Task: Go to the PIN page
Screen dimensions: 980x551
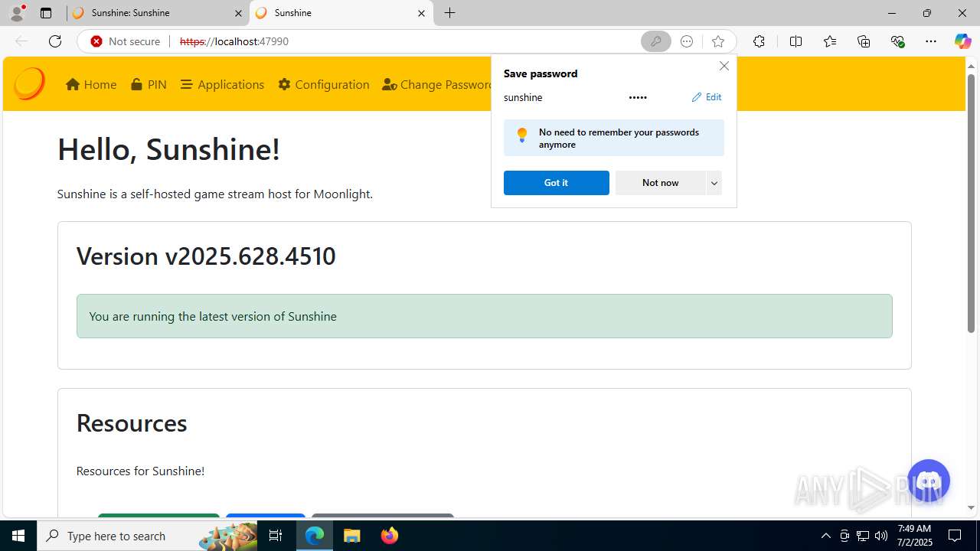Action: 149,84
